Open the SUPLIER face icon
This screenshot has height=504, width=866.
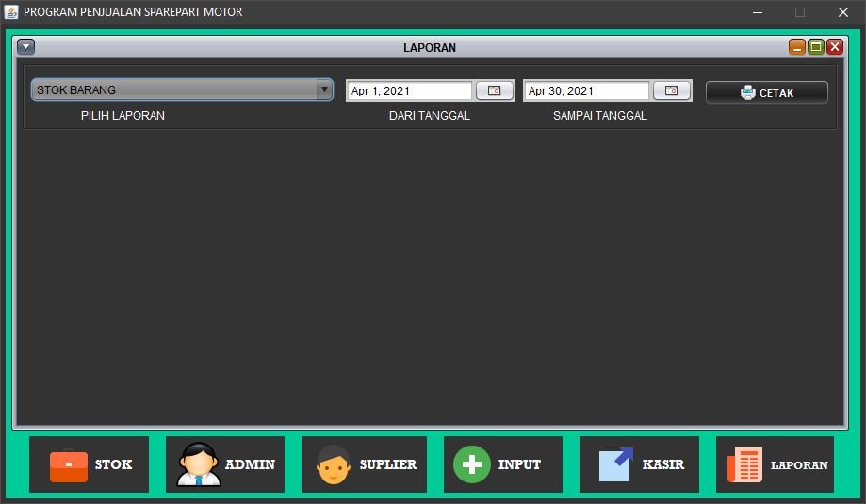[334, 464]
